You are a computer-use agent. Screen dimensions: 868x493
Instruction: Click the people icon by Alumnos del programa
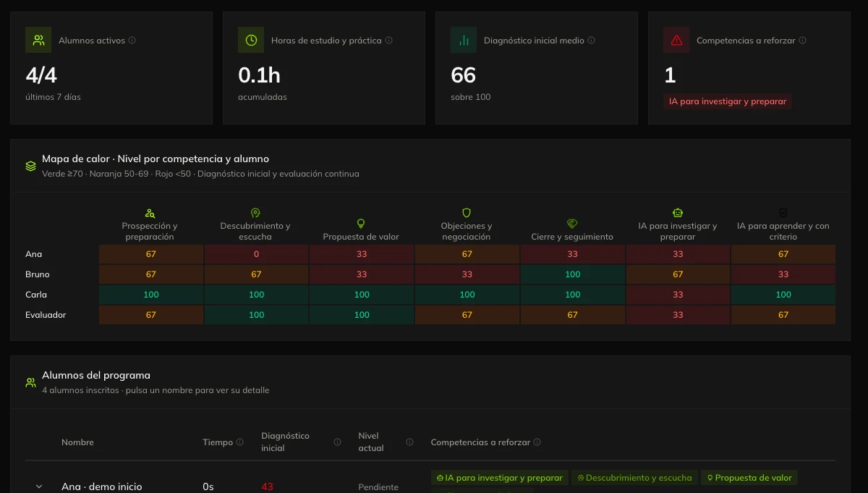click(30, 382)
